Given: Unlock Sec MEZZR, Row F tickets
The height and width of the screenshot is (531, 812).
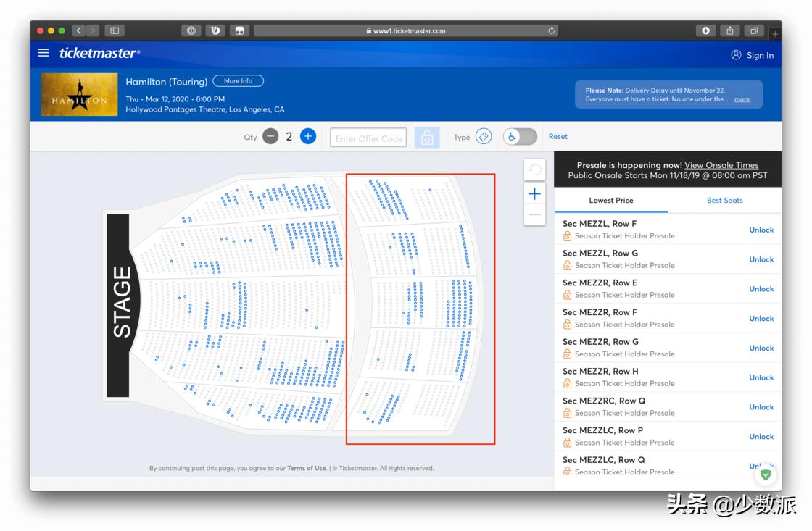Looking at the screenshot, I should coord(761,318).
